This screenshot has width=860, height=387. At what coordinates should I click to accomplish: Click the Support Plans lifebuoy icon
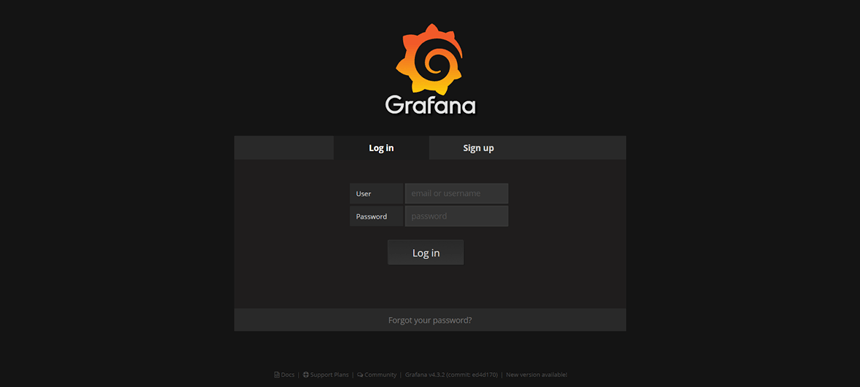306,375
